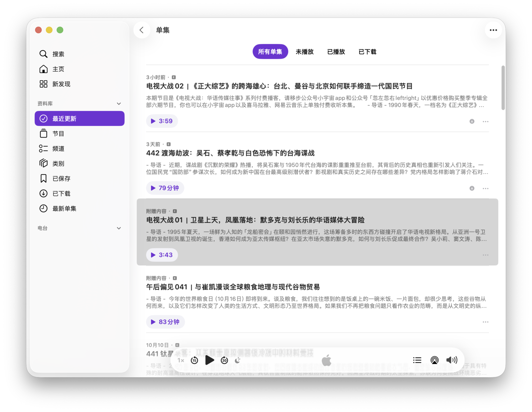Switch to the 已下载 filter tab
This screenshot has height=412, width=532.
point(367,52)
